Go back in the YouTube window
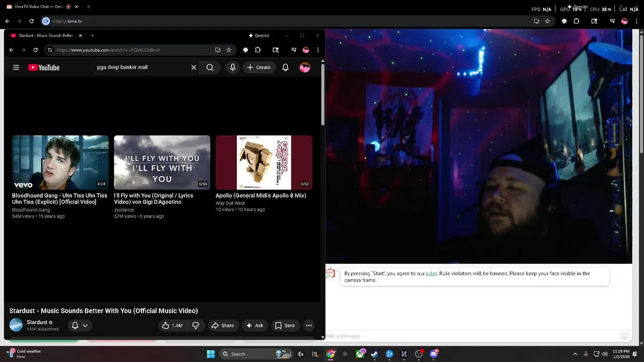 pos(11,50)
